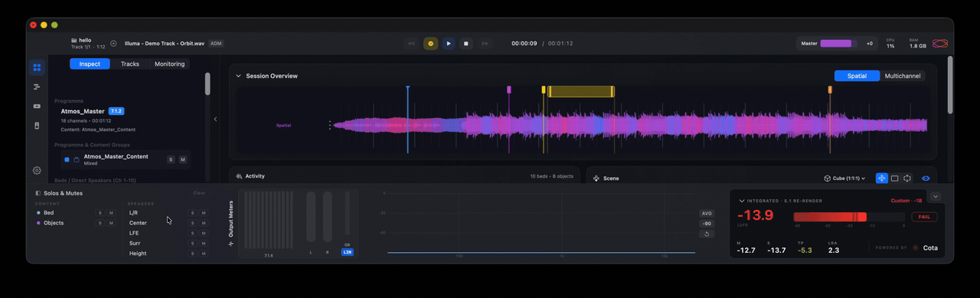
Task: Click the 7.1.2 layout badge
Action: click(x=116, y=111)
